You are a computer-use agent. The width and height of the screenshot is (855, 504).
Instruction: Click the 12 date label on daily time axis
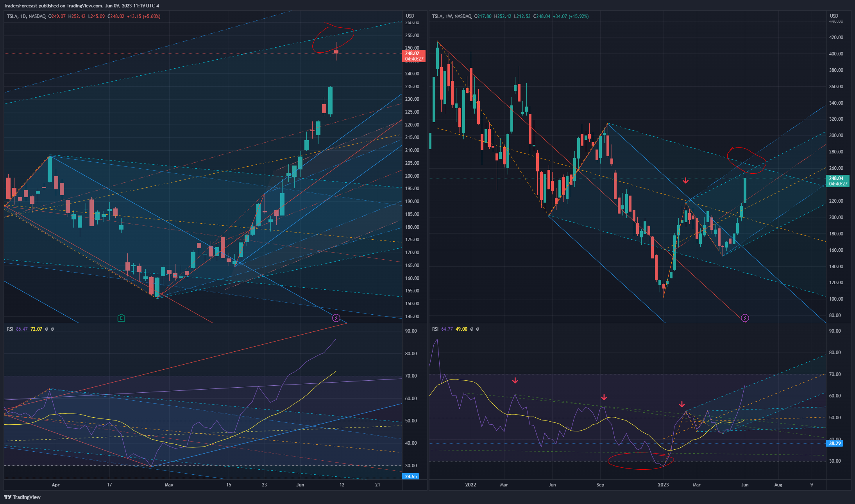(342, 485)
